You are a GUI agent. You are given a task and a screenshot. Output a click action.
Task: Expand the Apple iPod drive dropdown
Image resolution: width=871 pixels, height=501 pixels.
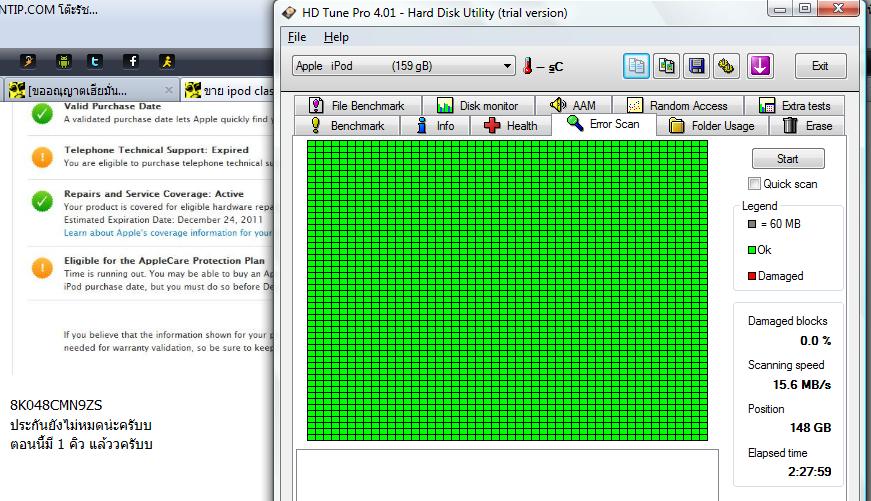(507, 66)
